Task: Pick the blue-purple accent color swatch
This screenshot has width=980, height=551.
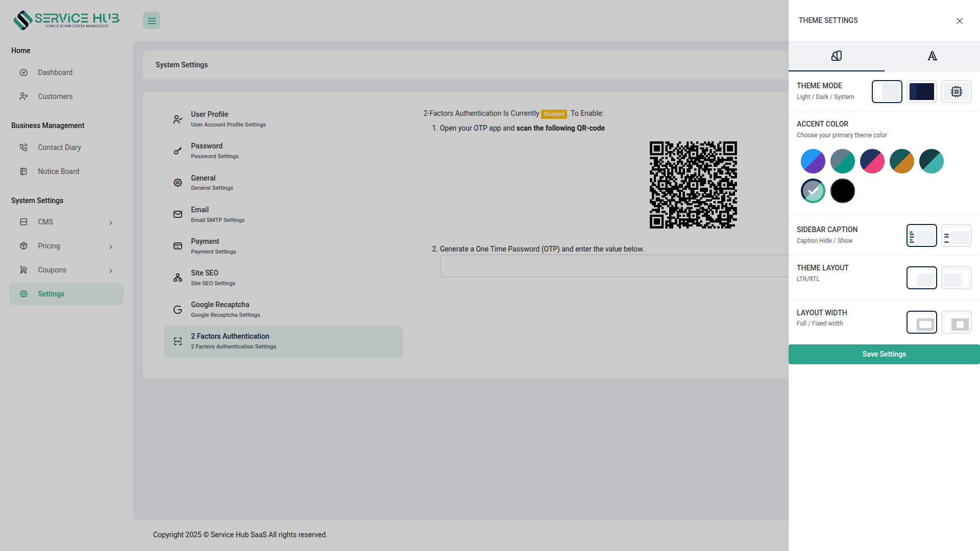Action: point(813,161)
